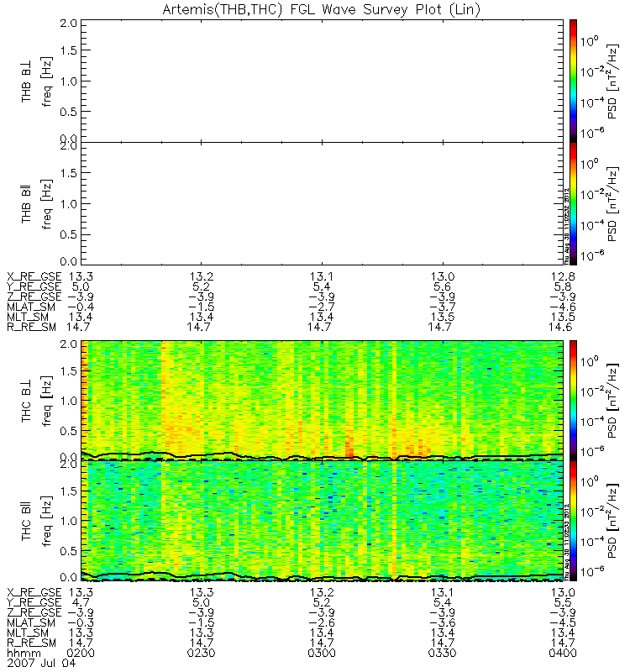Click the 10⁻⁶ tick on THB B∥ colorbar

coord(593,255)
